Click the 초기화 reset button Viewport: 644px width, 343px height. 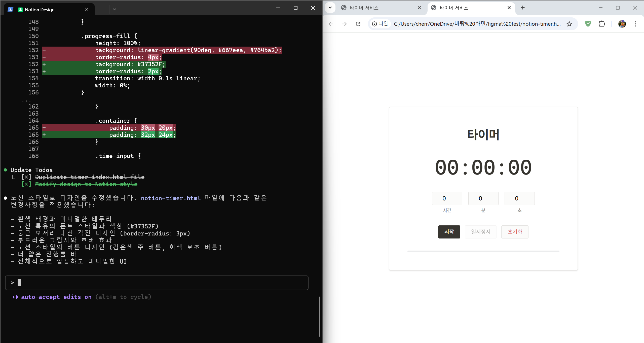(515, 232)
